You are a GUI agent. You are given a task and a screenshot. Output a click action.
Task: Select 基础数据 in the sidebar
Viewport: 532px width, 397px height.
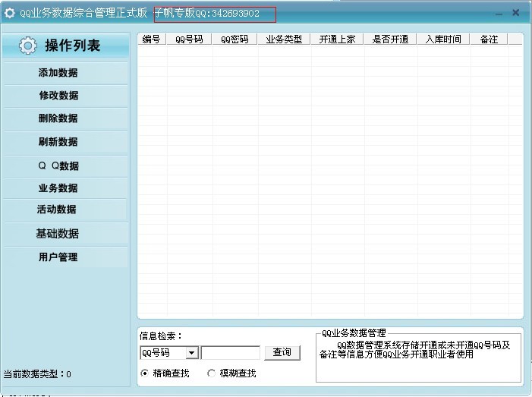pyautogui.click(x=65, y=234)
